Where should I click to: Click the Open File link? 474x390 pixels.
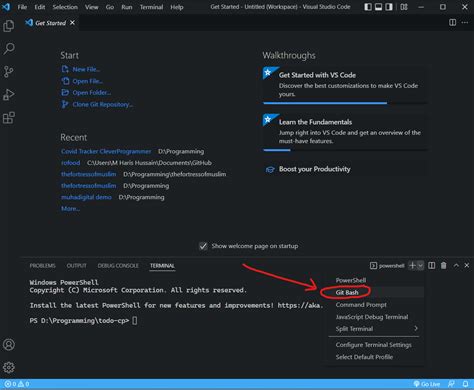click(x=82, y=81)
